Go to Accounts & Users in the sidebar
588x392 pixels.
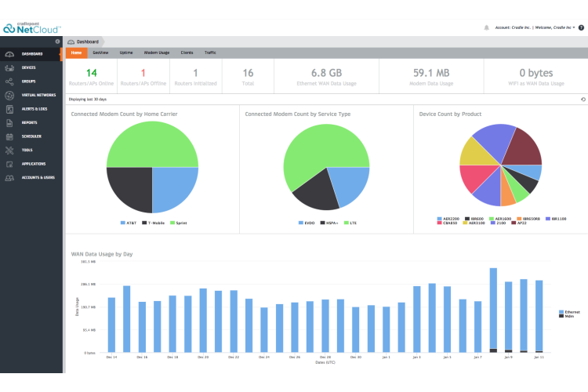point(38,177)
